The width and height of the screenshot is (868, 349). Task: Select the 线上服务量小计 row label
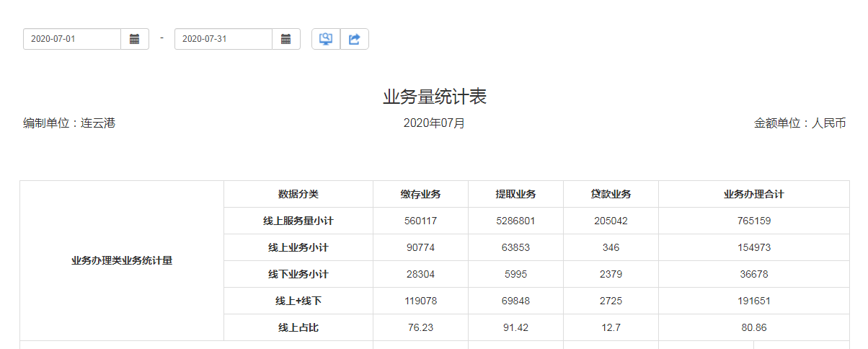tap(298, 221)
